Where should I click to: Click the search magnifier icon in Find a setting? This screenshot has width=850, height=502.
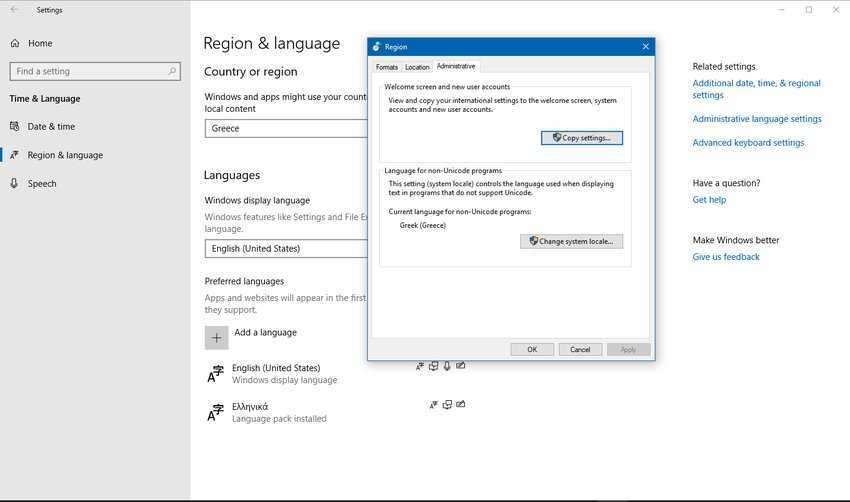pos(172,71)
